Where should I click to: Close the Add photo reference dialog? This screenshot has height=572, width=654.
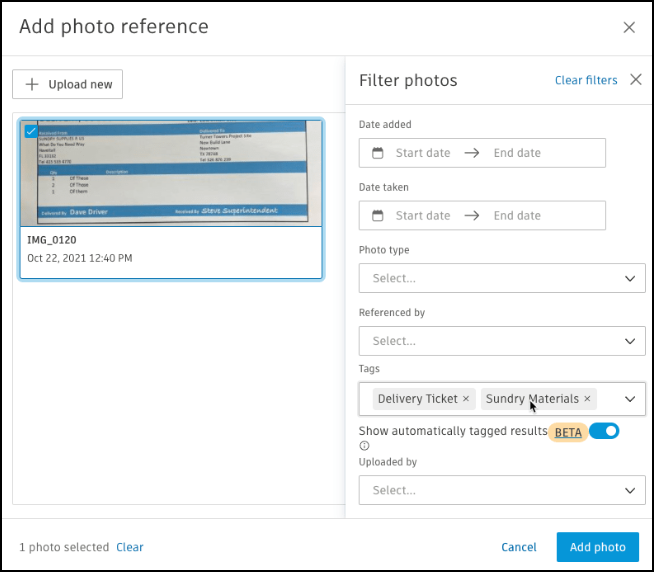tap(629, 27)
